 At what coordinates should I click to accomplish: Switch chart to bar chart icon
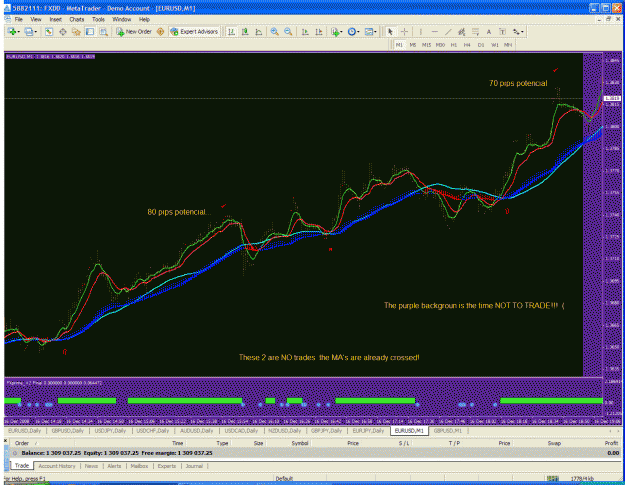click(231, 31)
